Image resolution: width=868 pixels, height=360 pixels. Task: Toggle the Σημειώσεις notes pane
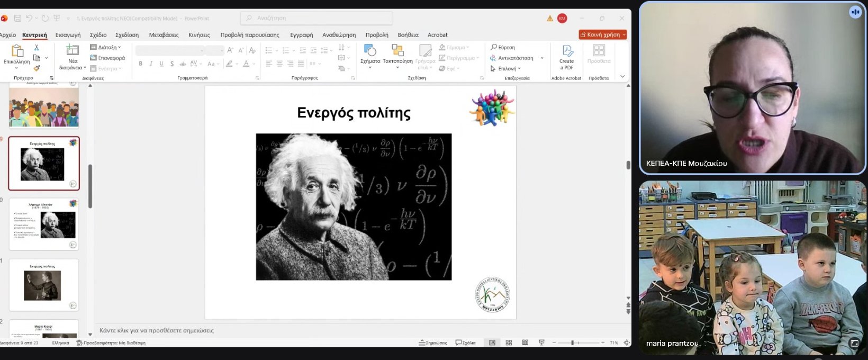click(x=433, y=343)
